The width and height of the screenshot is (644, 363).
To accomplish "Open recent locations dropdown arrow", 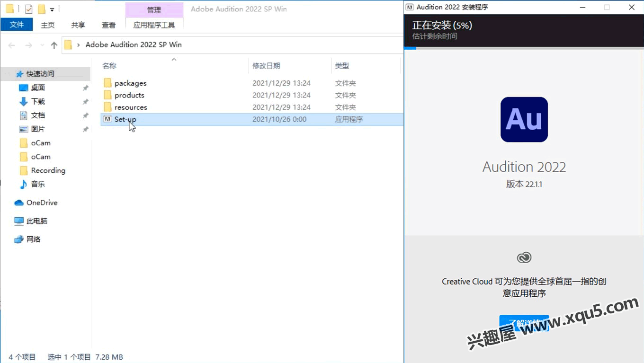I will [x=42, y=45].
